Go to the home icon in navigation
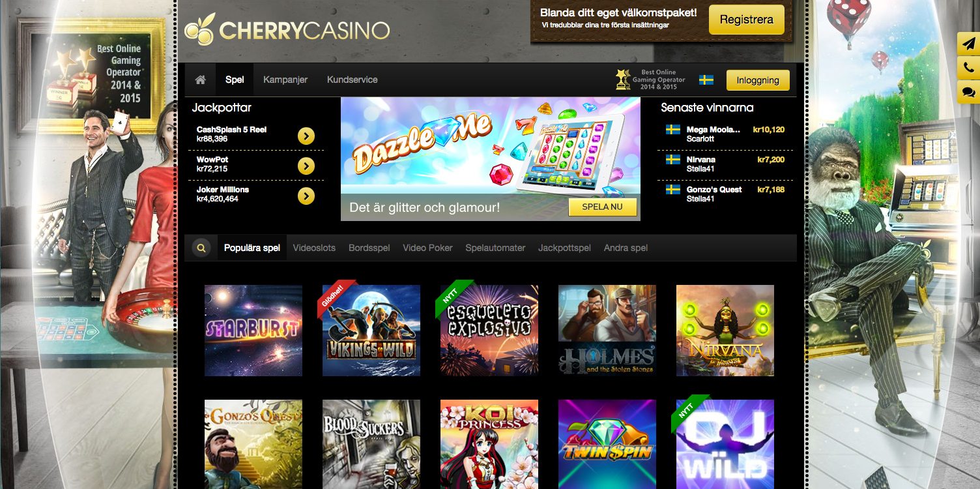Screen dimensions: 980x489 [x=201, y=80]
